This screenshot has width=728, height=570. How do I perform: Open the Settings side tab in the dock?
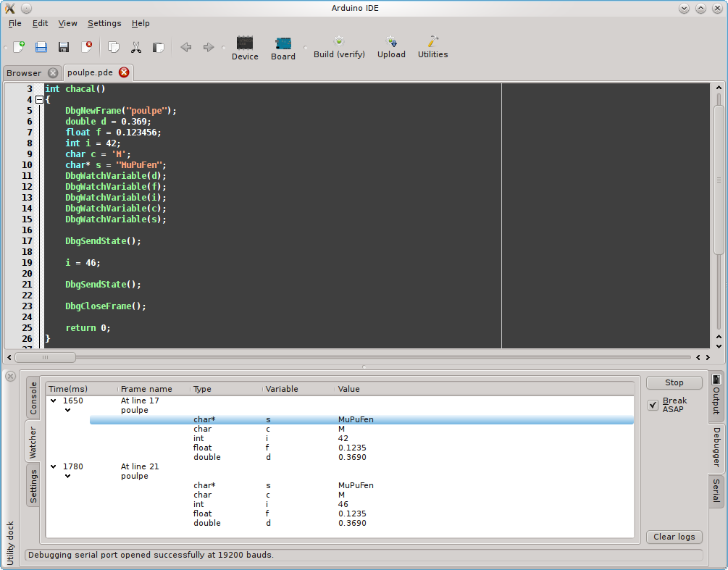click(x=33, y=485)
